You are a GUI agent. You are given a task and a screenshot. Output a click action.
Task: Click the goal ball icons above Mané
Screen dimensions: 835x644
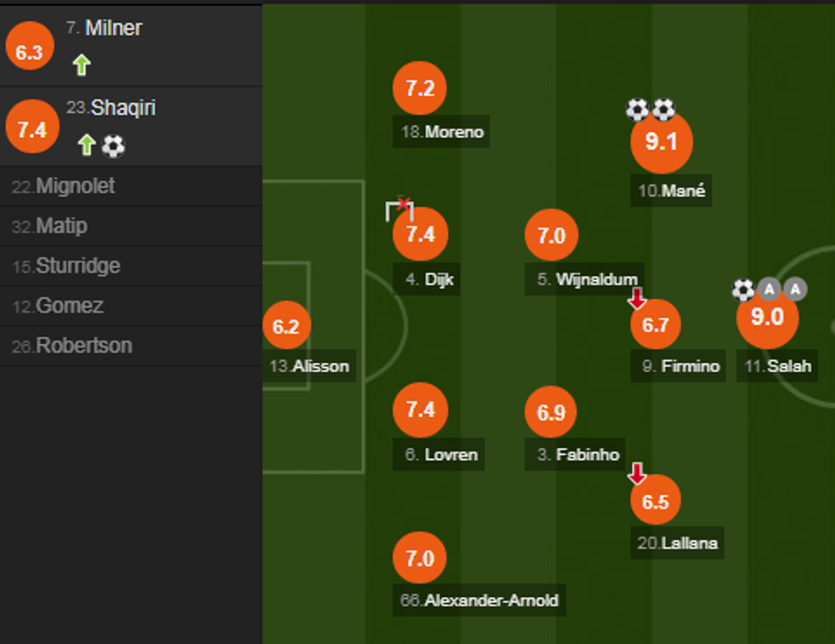650,110
